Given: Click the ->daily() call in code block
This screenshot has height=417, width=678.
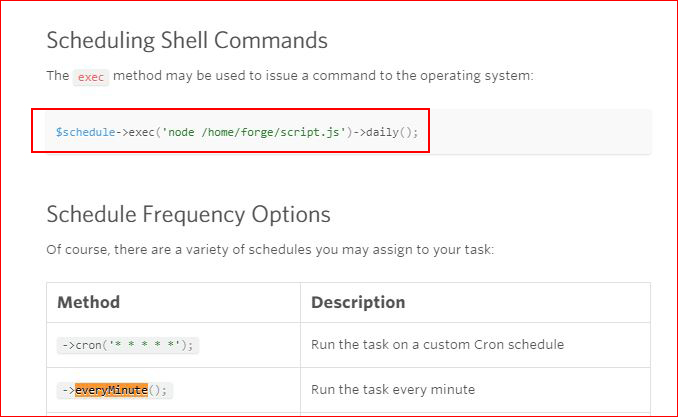Looking at the screenshot, I should click(x=385, y=132).
